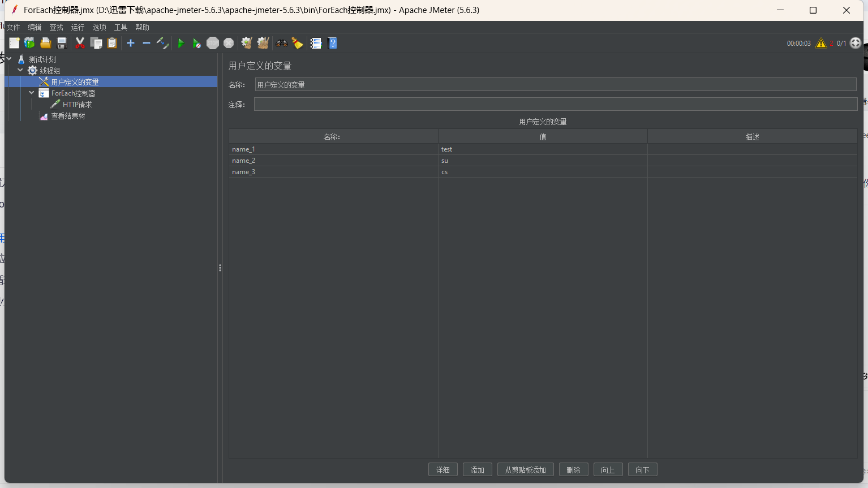Open Help with question mark icon
Viewport: 868px width, 488px height.
point(333,43)
